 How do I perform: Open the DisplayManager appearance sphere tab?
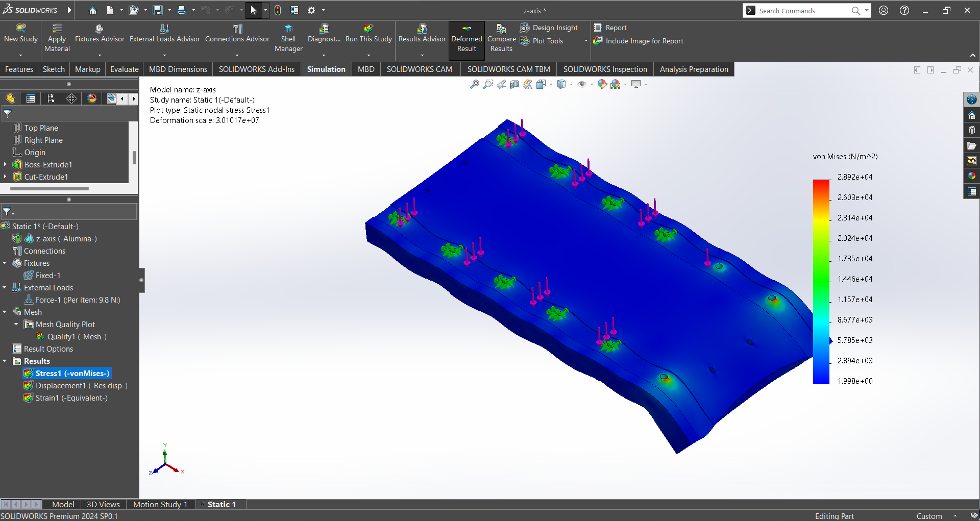pos(92,98)
